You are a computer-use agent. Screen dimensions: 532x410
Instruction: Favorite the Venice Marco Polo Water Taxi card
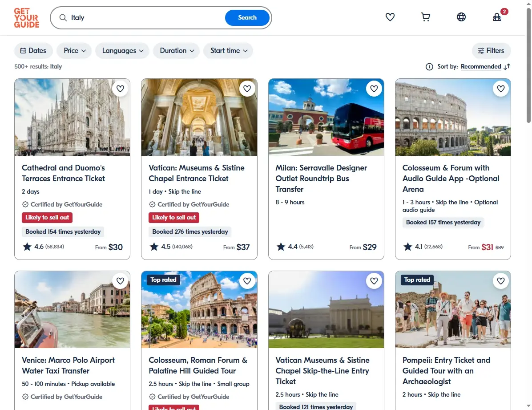[120, 281]
